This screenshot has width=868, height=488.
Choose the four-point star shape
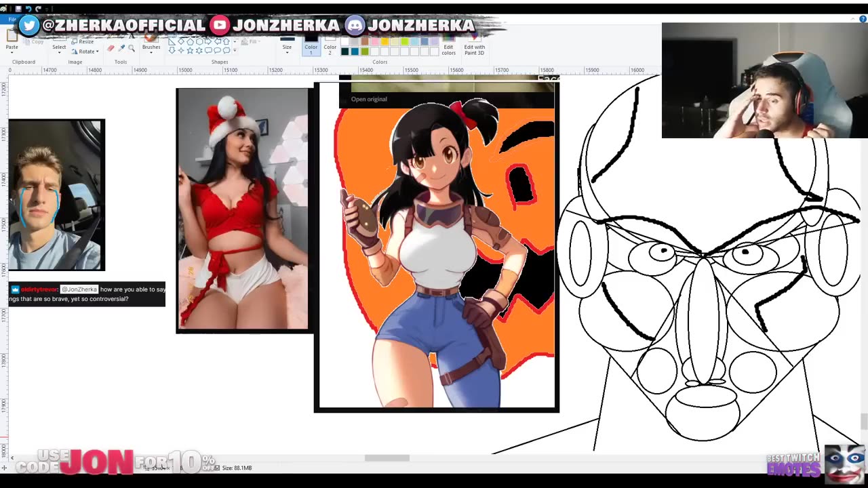181,50
